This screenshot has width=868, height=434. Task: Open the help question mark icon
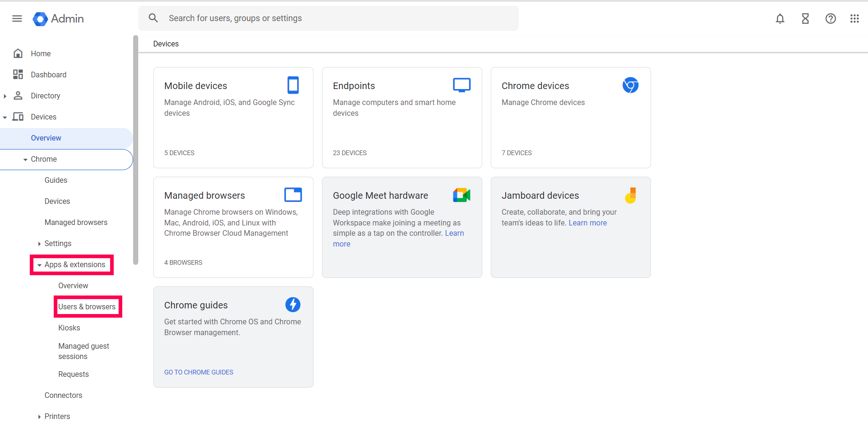[x=831, y=19]
